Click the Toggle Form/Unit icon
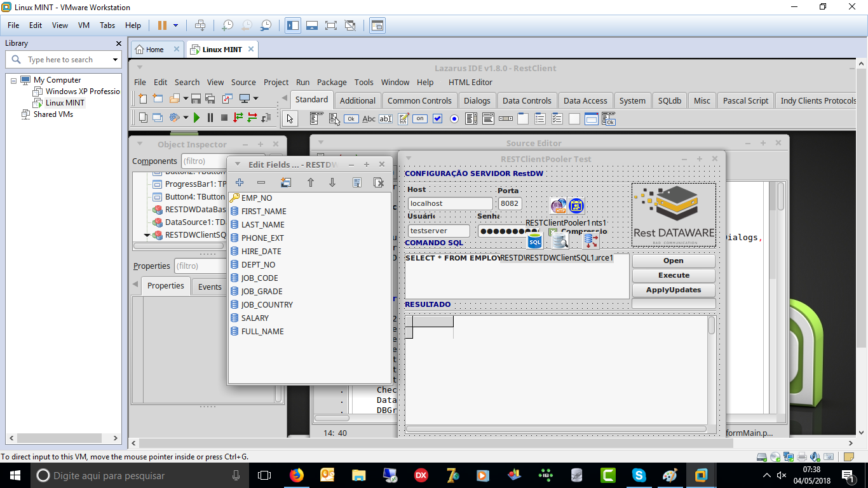 [227, 98]
